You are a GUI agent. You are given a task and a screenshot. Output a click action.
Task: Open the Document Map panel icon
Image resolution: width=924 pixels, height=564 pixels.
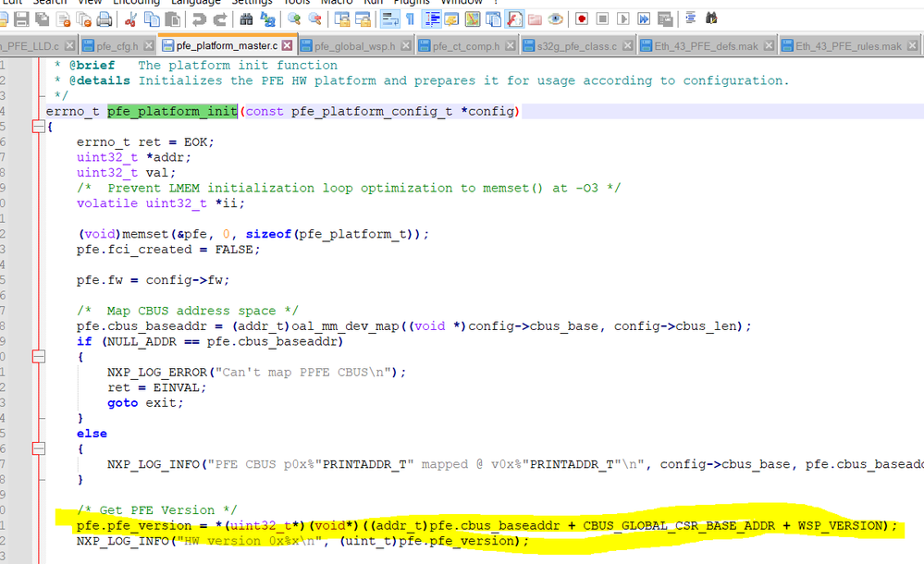coord(473,19)
